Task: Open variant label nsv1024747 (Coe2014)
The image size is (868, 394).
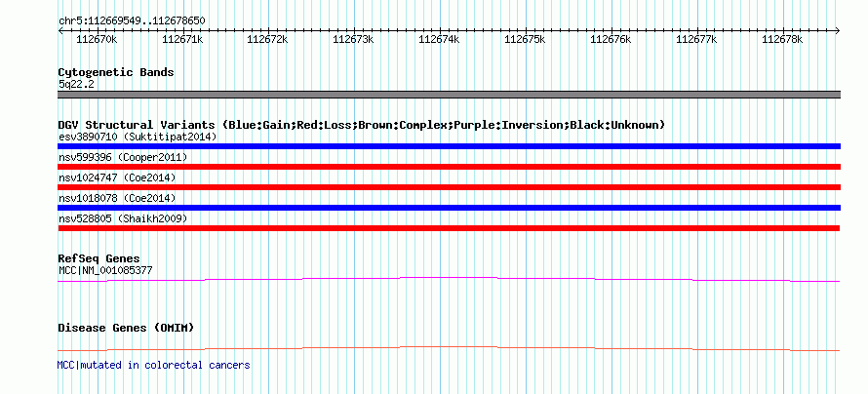Action: [x=117, y=178]
